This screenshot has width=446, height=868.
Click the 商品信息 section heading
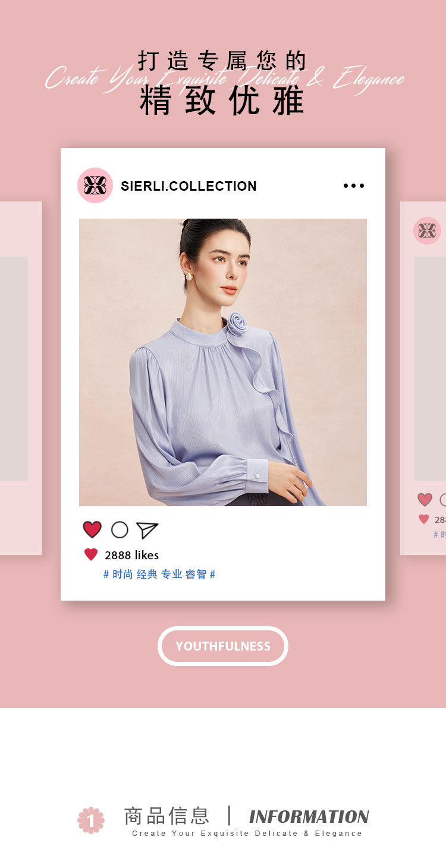(167, 816)
